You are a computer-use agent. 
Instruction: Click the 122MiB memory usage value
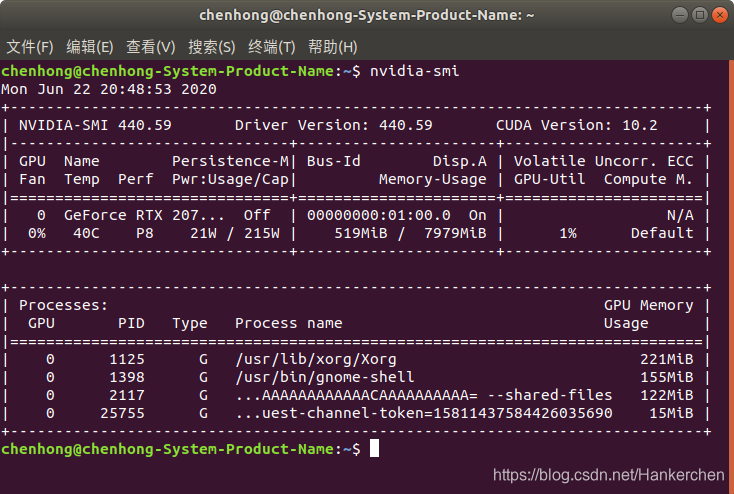[667, 396]
